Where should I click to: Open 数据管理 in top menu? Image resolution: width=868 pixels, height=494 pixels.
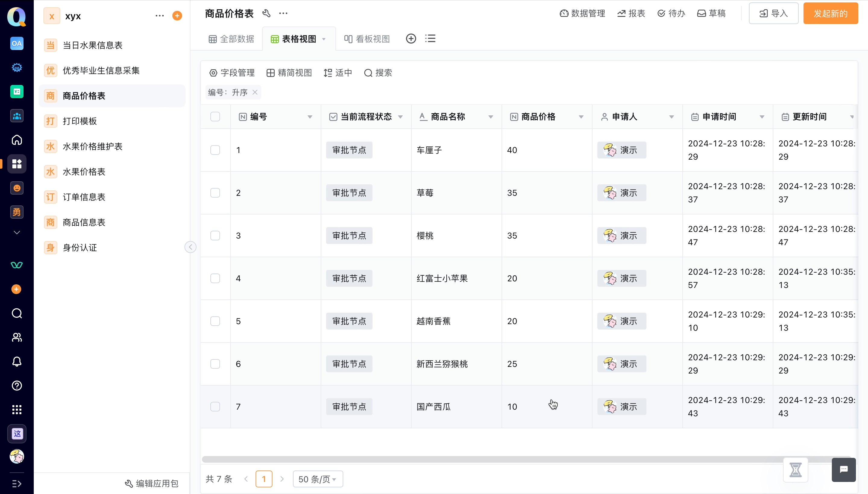[582, 14]
